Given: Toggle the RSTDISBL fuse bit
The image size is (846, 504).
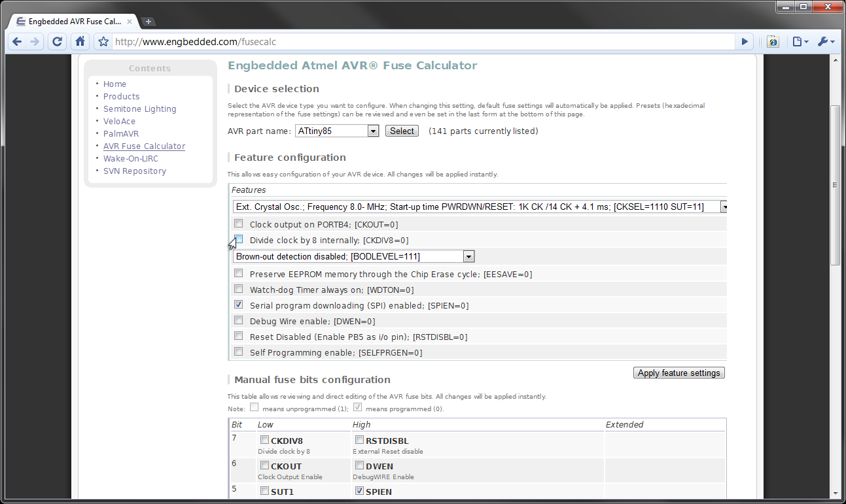Looking at the screenshot, I should coord(359,440).
